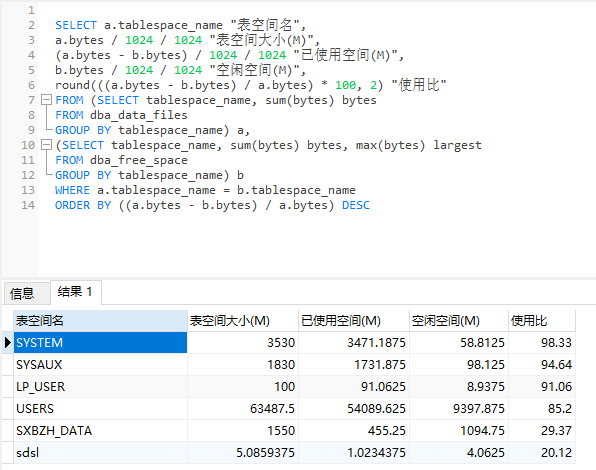The image size is (596, 470).
Task: Click the 已使用空间(M) column header
Action: pyautogui.click(x=354, y=321)
